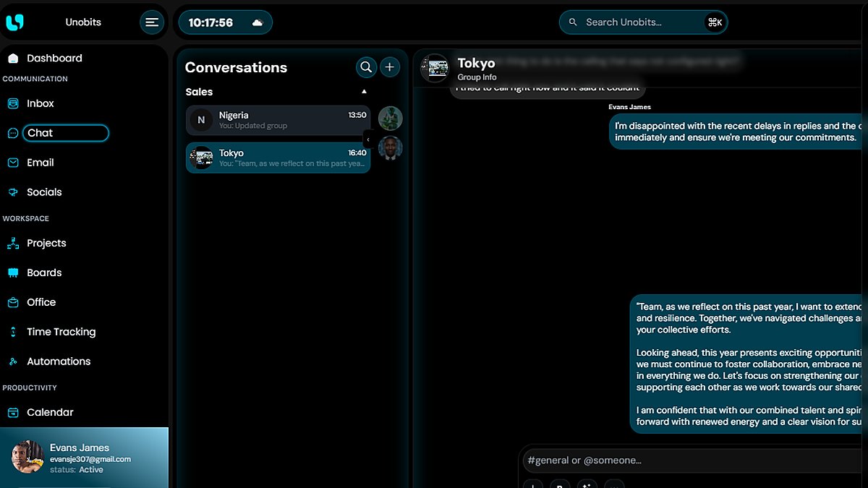Screen dimensions: 868x488
Task: Click the Unobits brand name in sidebar
Action: 83,22
